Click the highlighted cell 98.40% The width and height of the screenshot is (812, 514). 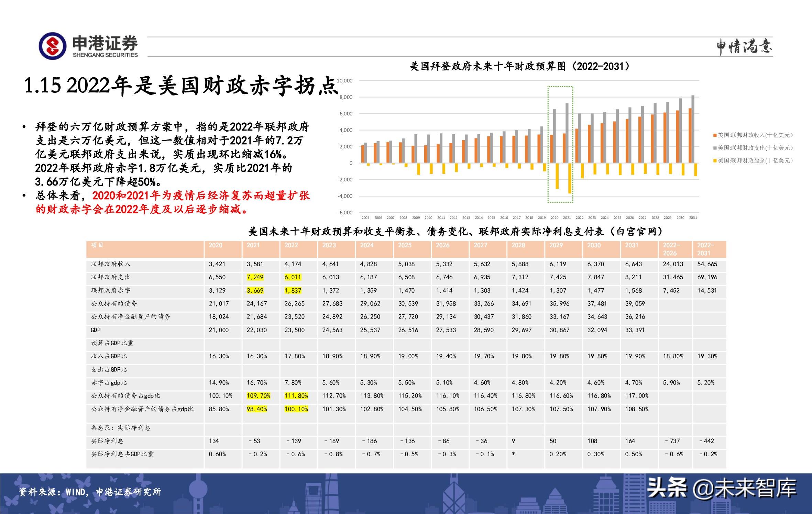click(257, 409)
